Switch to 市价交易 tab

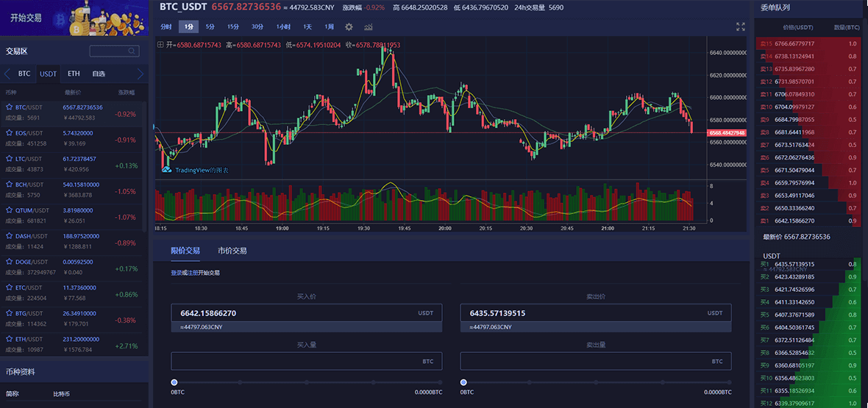pos(232,251)
